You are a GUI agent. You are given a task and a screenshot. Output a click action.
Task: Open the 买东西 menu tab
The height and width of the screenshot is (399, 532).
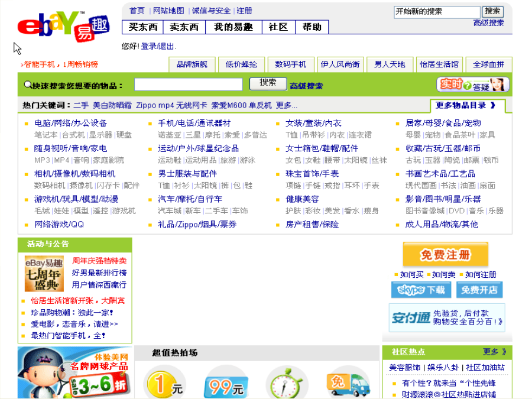(x=143, y=27)
